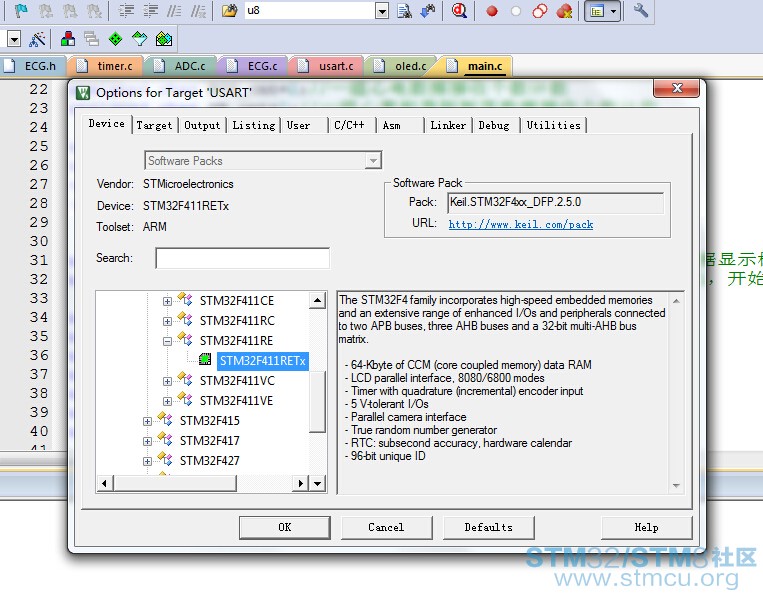
Task: Confirm dialog with OK button
Action: [285, 528]
